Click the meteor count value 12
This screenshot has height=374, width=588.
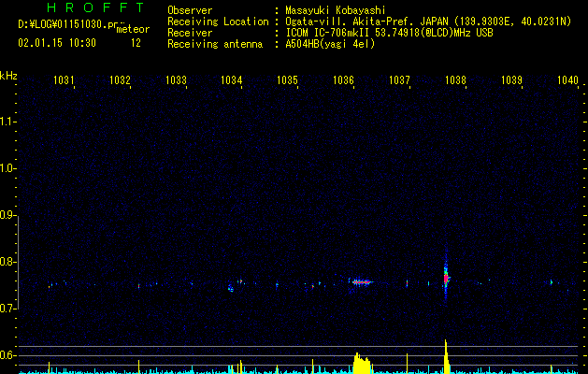136,43
